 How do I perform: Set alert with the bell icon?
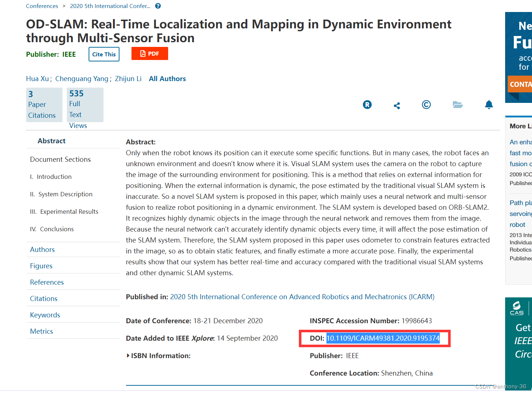pyautogui.click(x=489, y=105)
